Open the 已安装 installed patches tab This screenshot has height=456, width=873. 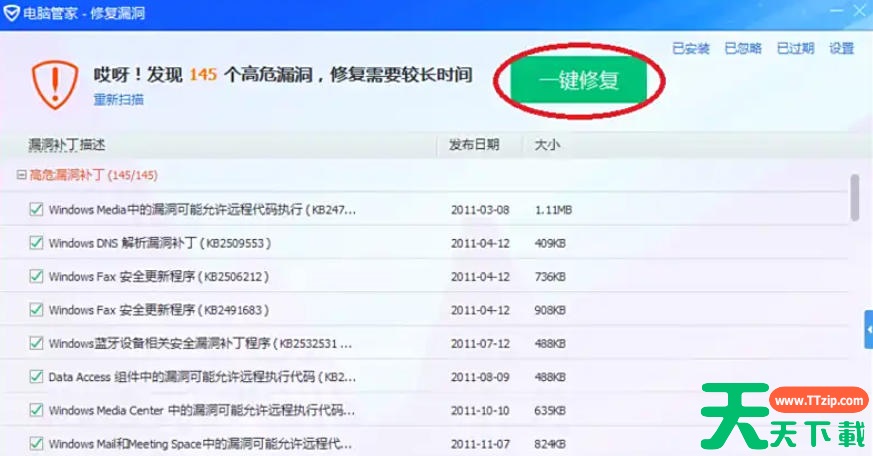(x=691, y=48)
